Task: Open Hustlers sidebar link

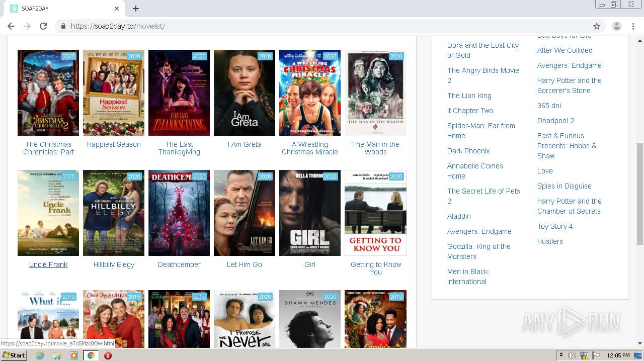Action: click(550, 241)
